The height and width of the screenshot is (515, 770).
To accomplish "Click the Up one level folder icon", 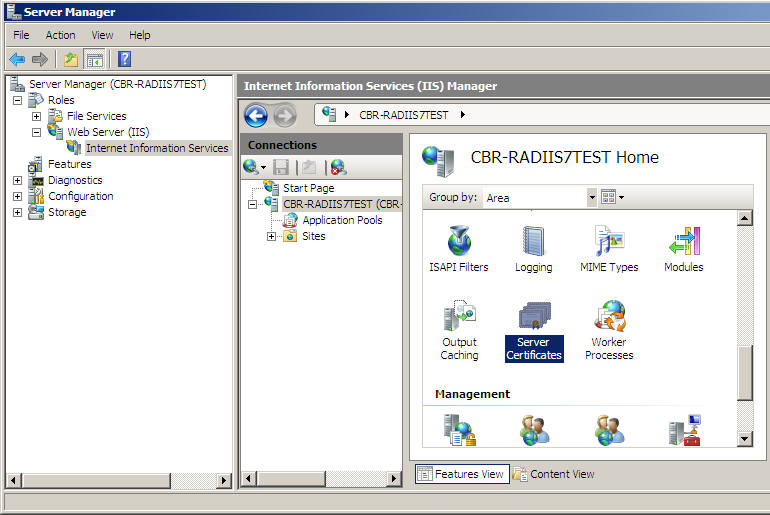I will click(x=71, y=59).
